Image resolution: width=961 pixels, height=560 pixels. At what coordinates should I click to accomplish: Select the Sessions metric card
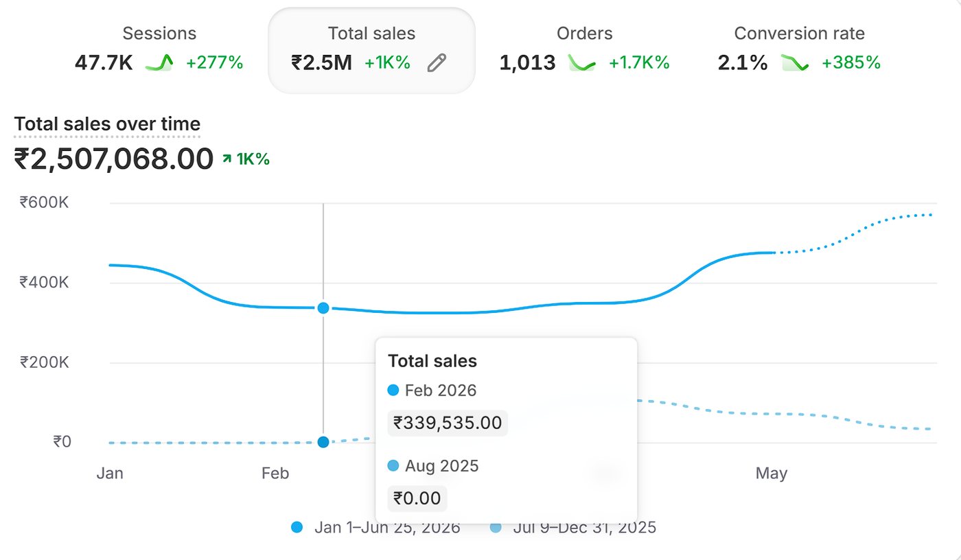[x=159, y=49]
